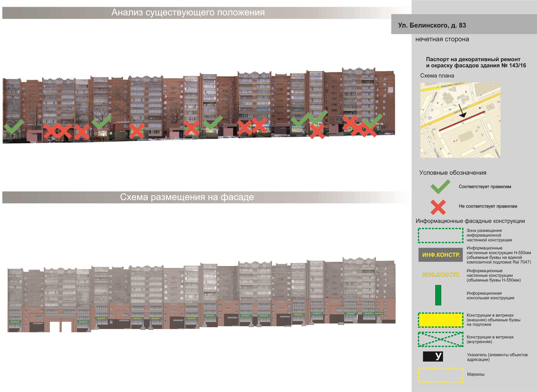Click the gray ИНФ.КОНСТР. sample box
The image size is (537, 392).
tap(440, 255)
